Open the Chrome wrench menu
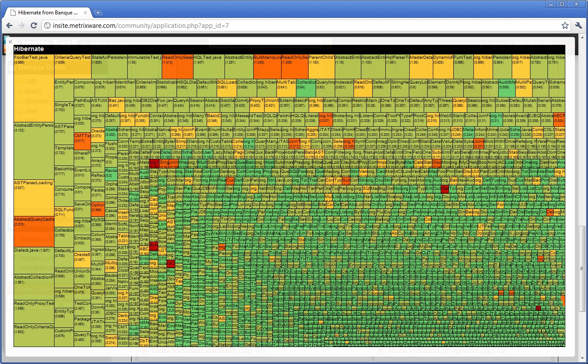588x364 pixels. [x=579, y=26]
